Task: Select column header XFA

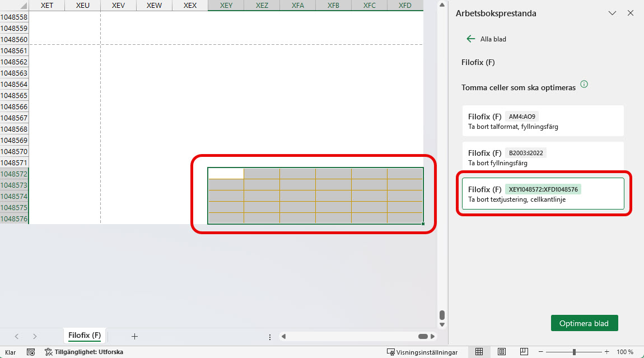Action: (297, 6)
